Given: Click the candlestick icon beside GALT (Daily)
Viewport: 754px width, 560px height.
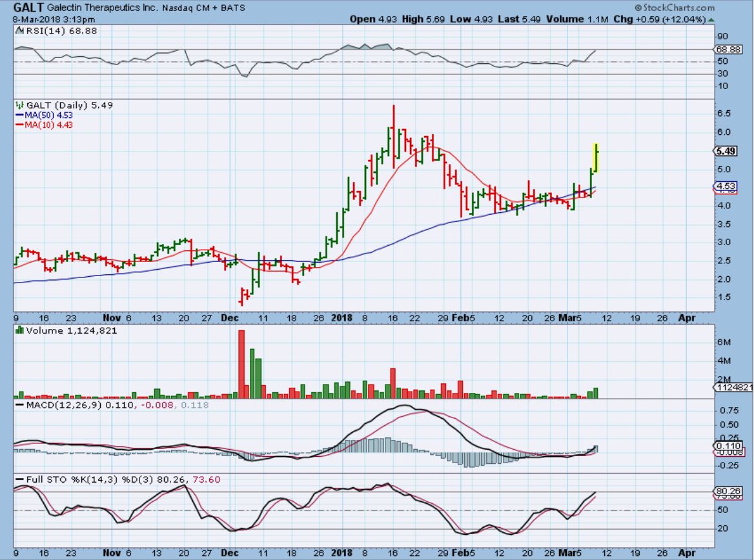Looking at the screenshot, I should [x=20, y=106].
